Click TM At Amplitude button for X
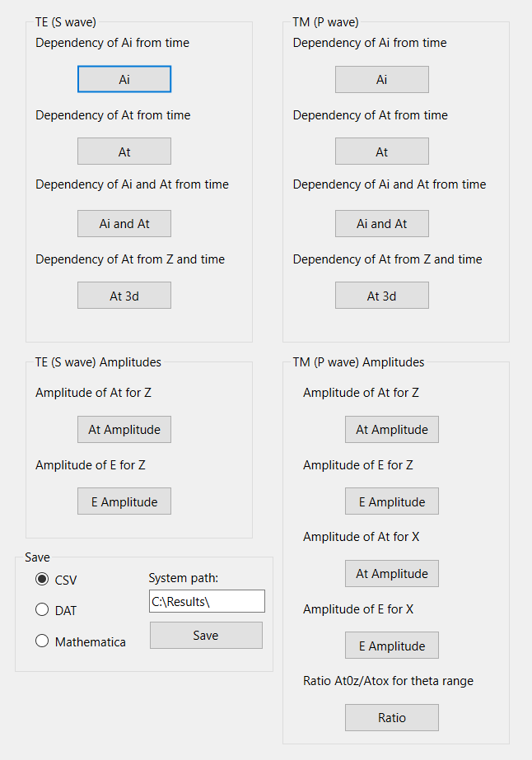The height and width of the screenshot is (760, 532). (392, 573)
